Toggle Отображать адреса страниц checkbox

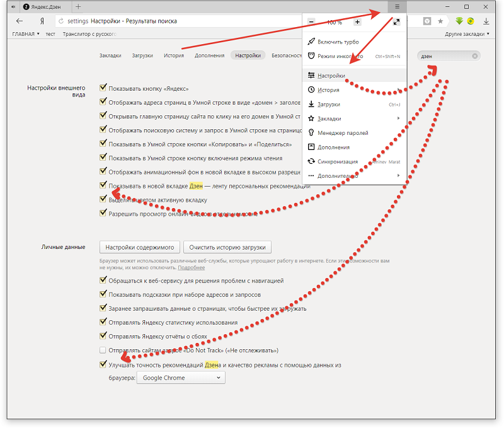[103, 101]
